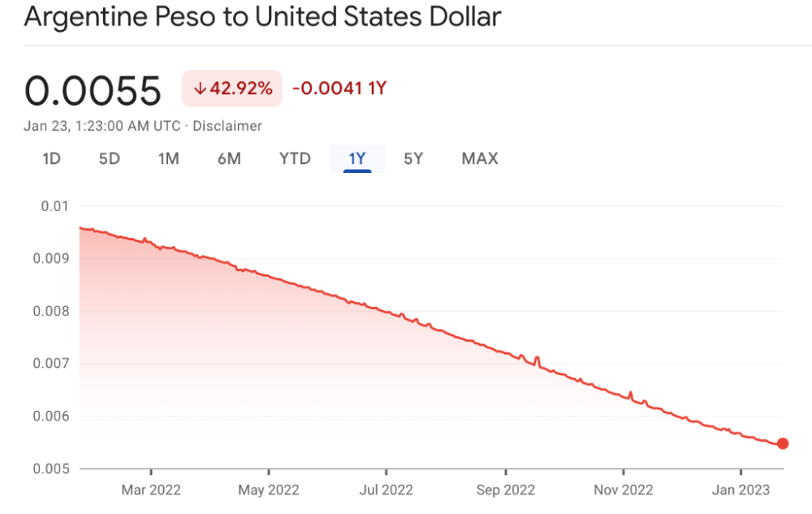This screenshot has height=514, width=812.
Task: Click the active 1Y range tab
Action: point(357,159)
